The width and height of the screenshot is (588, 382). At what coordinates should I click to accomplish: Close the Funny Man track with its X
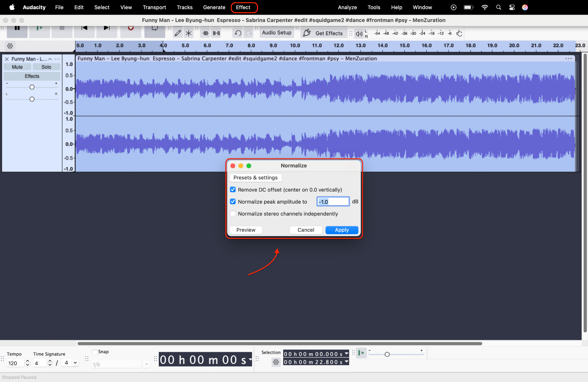tap(7, 59)
